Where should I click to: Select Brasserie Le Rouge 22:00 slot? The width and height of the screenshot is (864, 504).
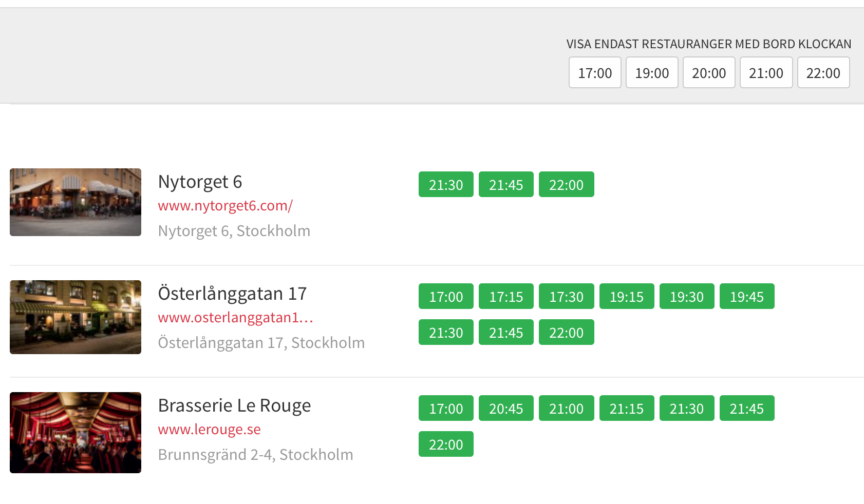446,444
